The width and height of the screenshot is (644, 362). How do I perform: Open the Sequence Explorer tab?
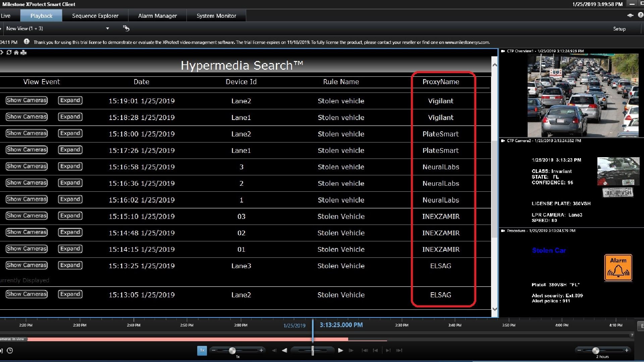tap(95, 16)
